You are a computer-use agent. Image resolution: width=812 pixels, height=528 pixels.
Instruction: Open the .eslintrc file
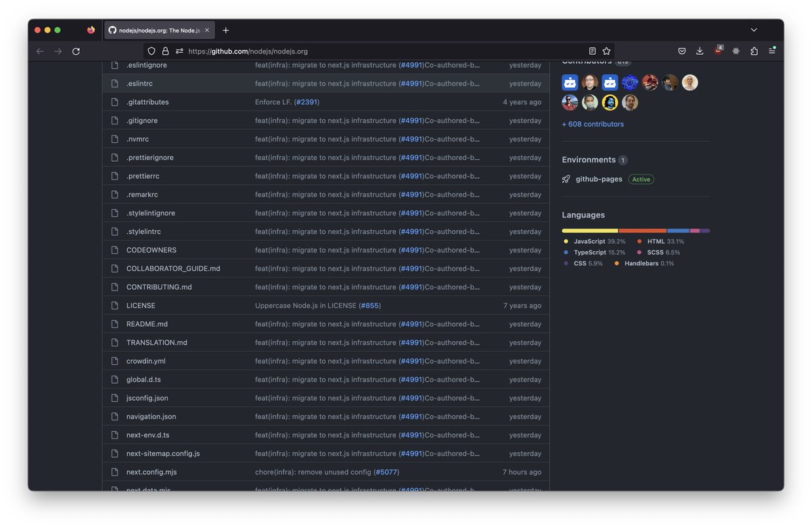139,84
